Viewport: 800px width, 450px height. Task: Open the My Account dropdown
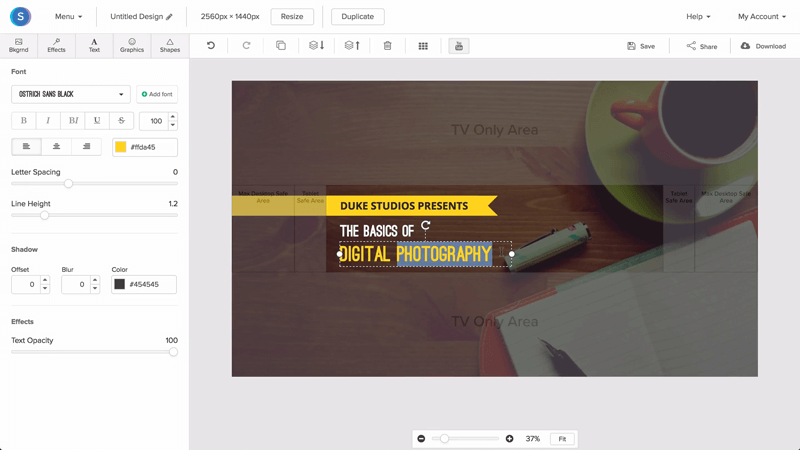762,16
